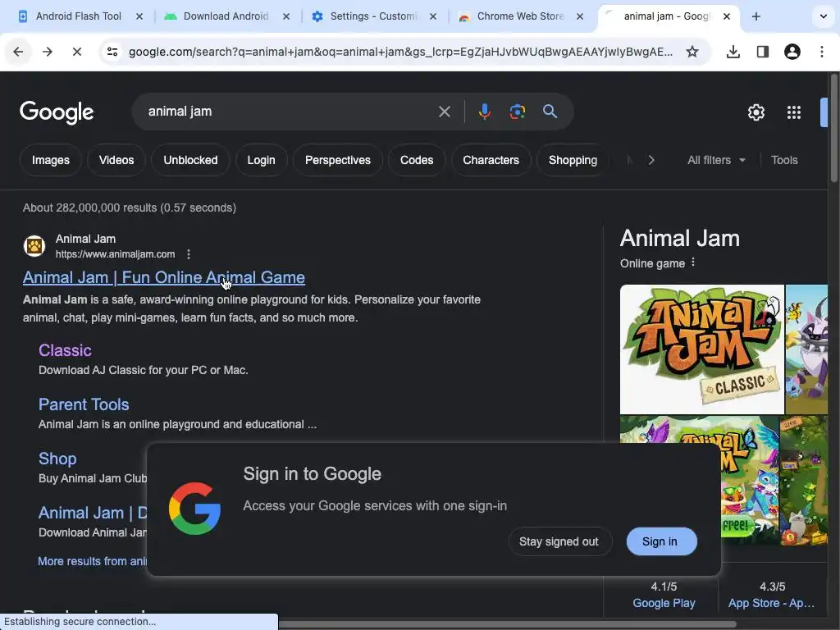The height and width of the screenshot is (630, 840).
Task: Apply the Unblocked search chip
Action: [190, 160]
